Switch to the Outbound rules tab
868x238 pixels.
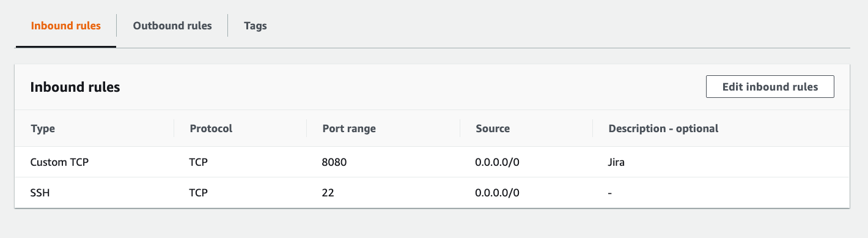(172, 26)
